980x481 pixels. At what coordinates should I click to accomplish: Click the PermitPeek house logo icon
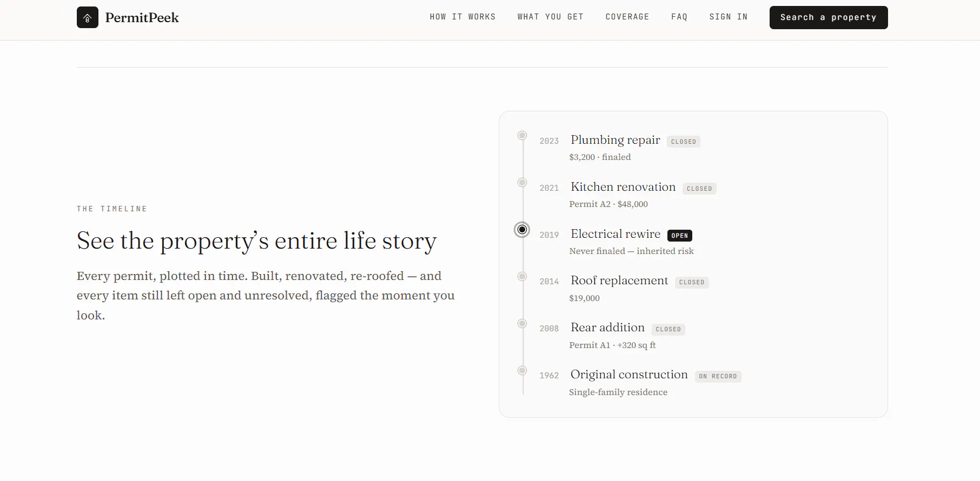point(88,17)
